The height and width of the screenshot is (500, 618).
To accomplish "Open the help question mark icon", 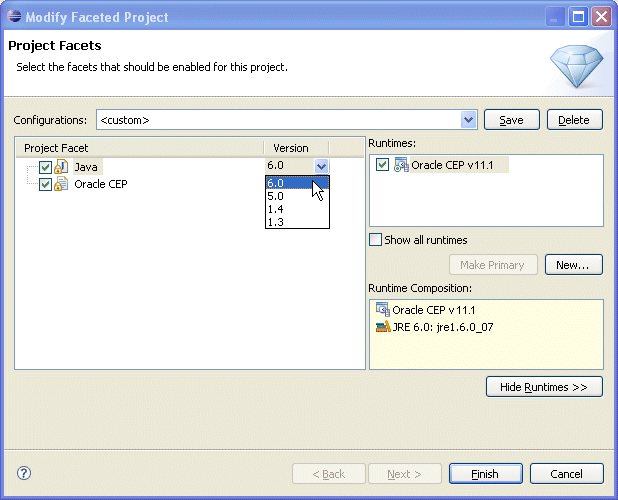I will (24, 473).
